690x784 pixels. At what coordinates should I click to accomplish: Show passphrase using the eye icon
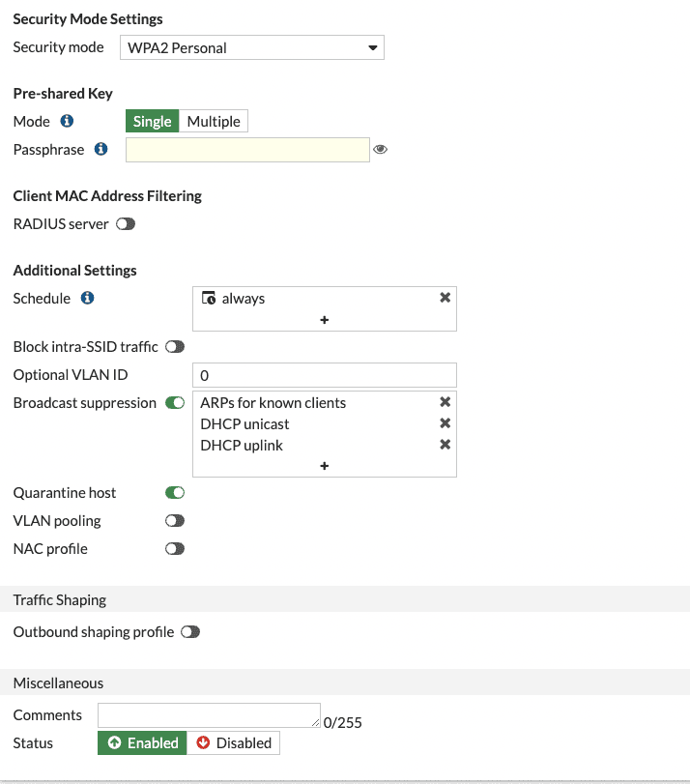(380, 150)
